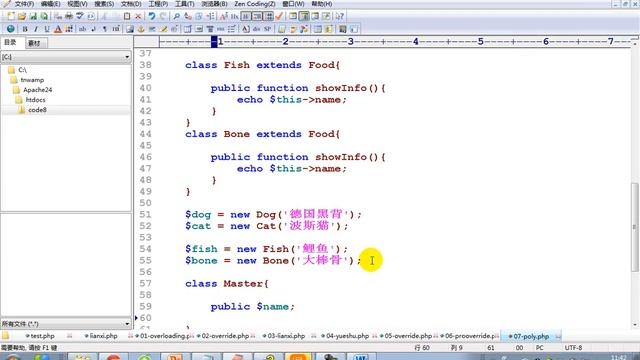Open the 07-poly.php document tab
Screen dimensions: 640x360
pyautogui.click(x=531, y=336)
